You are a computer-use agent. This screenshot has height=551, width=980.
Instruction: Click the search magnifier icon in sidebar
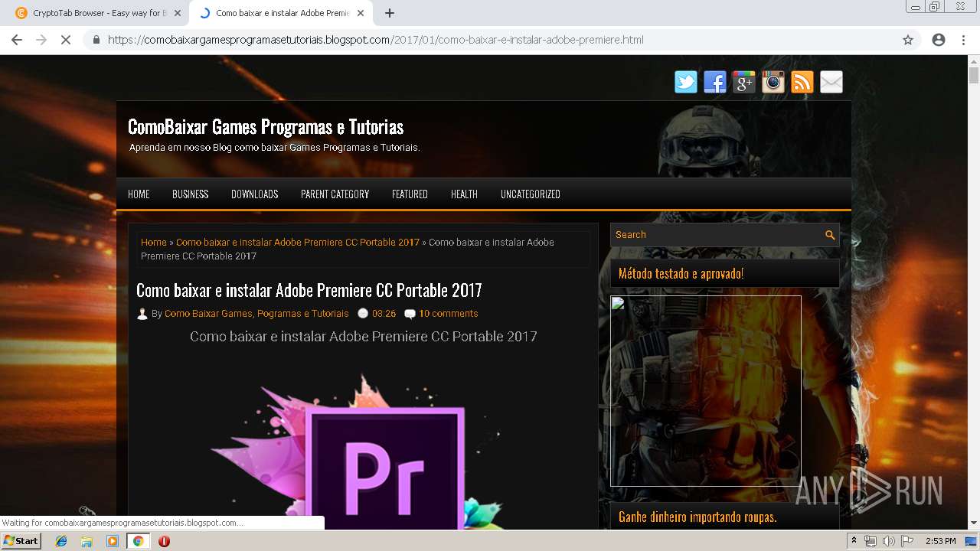[x=830, y=235]
